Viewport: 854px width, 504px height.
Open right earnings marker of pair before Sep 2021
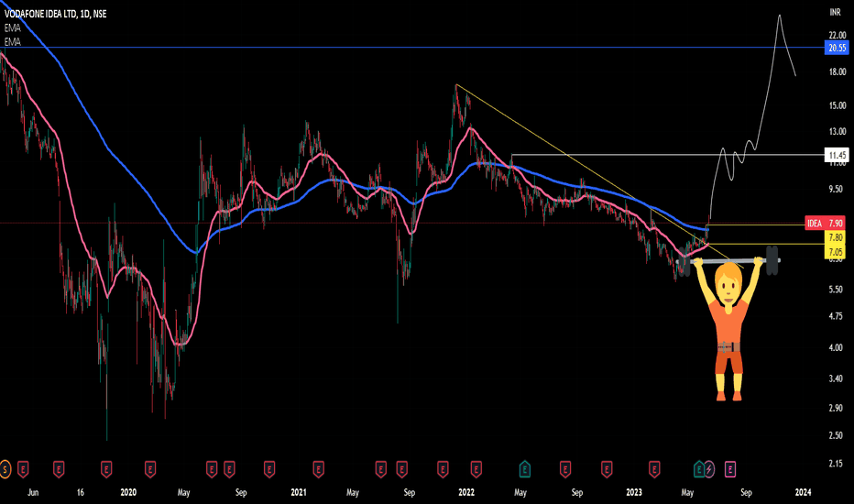tap(402, 468)
